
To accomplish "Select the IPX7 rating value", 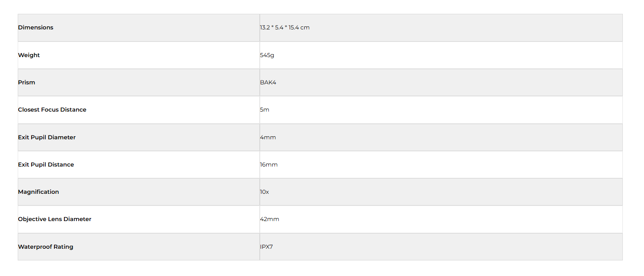I will coord(267,247).
